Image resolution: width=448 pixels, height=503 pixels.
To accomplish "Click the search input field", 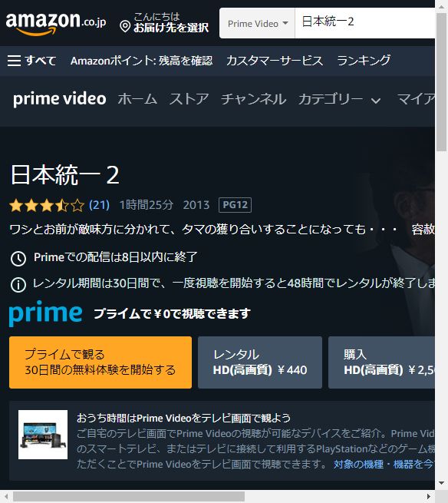I will click(364, 23).
